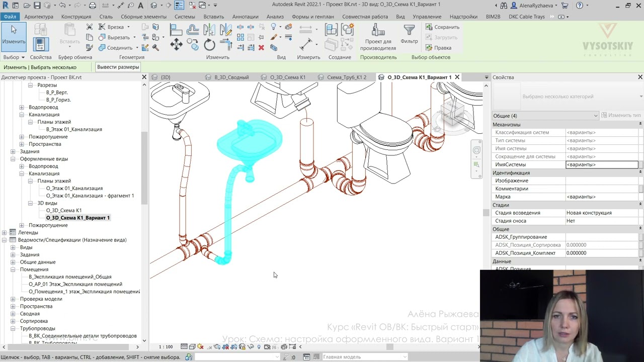The width and height of the screenshot is (644, 362).
Task: Toggle reveal hidden elements lightbulb in view bar
Action: tap(259, 346)
